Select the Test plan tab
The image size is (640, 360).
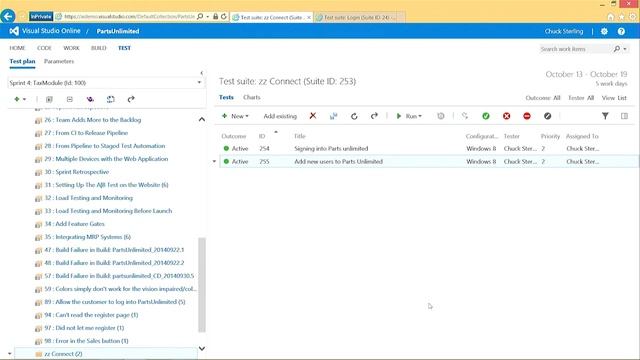click(x=22, y=61)
